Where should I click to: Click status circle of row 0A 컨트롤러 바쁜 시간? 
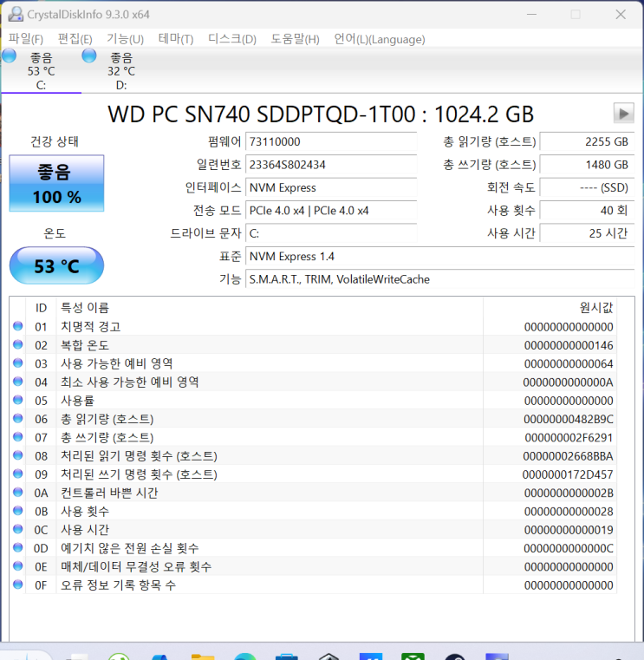(17, 492)
